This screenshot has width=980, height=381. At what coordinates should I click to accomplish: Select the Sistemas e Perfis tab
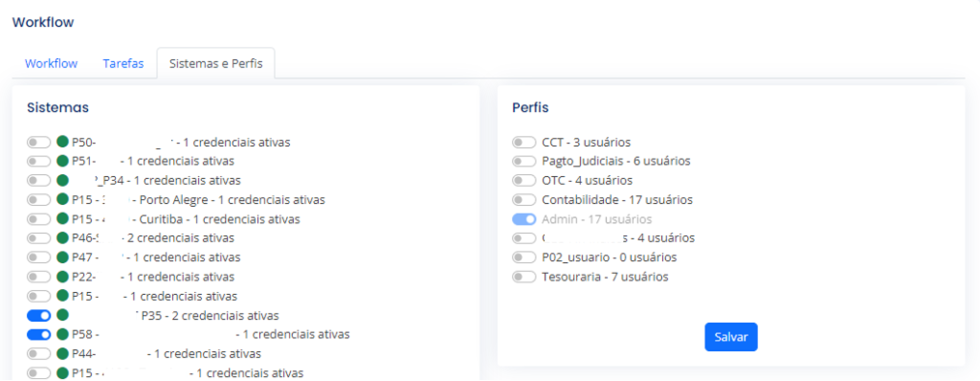coord(215,64)
